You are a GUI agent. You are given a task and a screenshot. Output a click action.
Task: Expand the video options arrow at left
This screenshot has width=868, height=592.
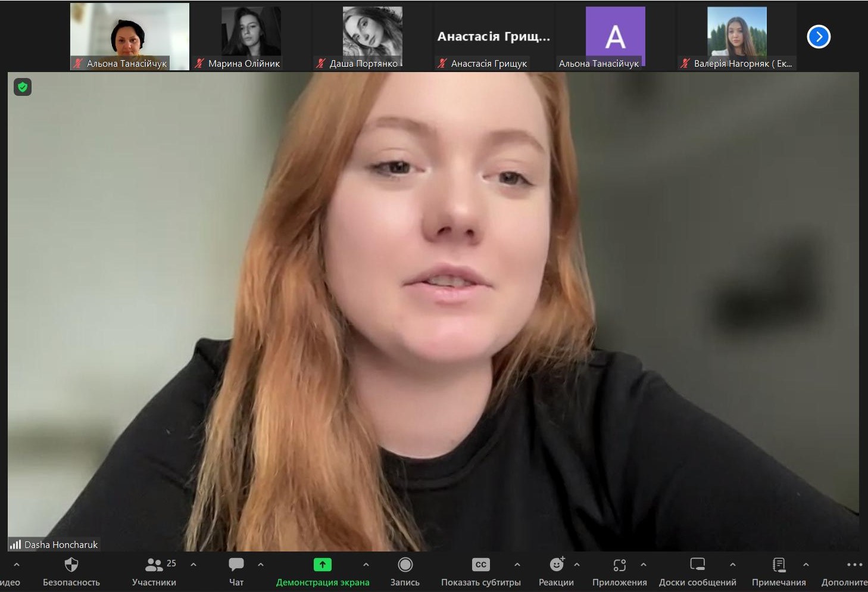tap(17, 565)
